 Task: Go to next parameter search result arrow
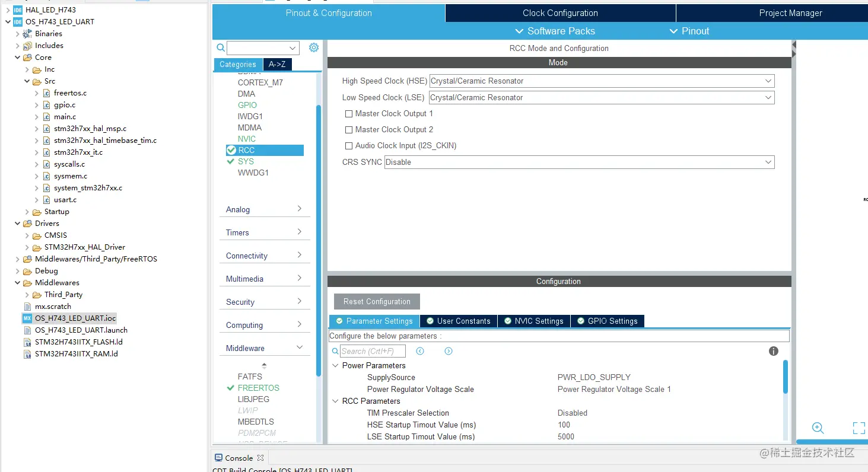point(449,351)
